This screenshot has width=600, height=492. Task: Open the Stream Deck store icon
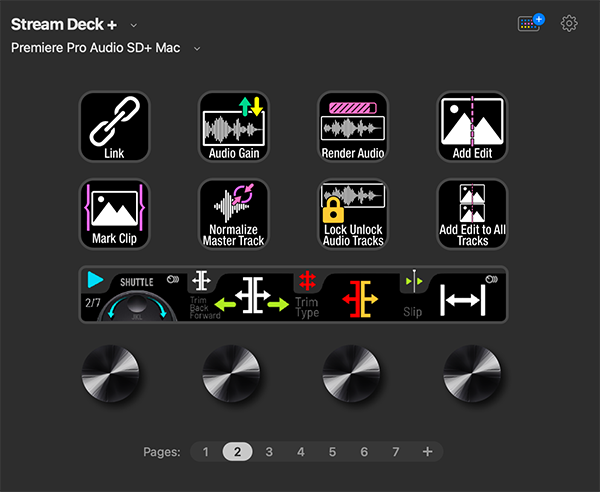point(531,23)
